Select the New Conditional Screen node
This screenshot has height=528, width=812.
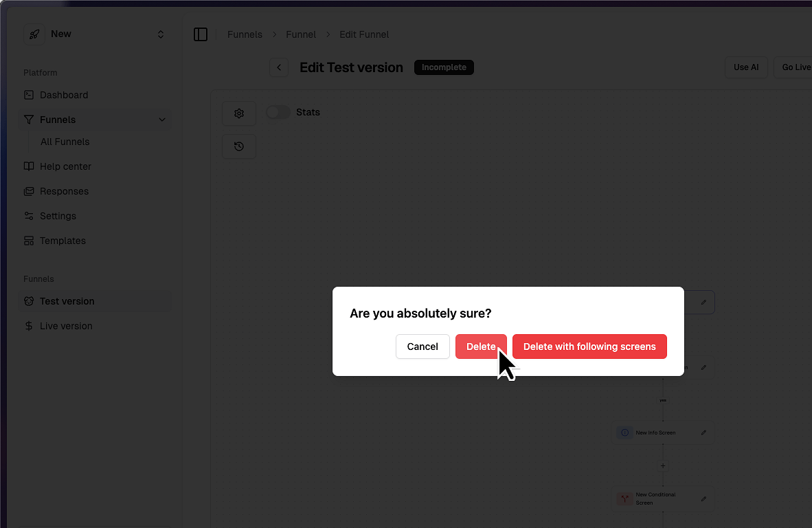click(x=663, y=499)
